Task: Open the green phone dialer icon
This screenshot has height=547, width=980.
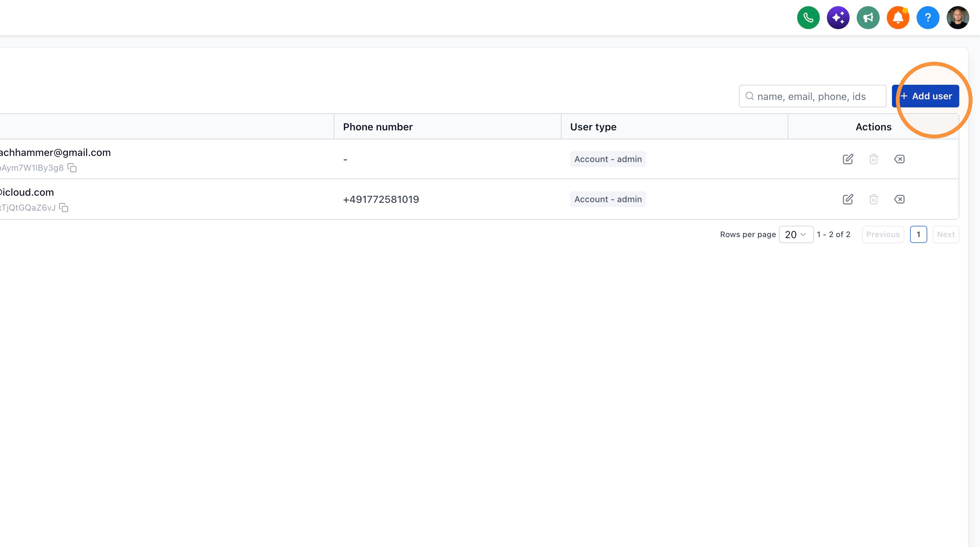Action: tap(808, 17)
